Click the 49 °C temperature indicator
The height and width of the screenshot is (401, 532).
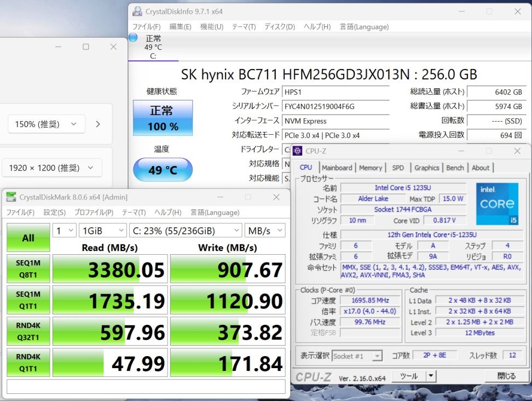tap(163, 170)
